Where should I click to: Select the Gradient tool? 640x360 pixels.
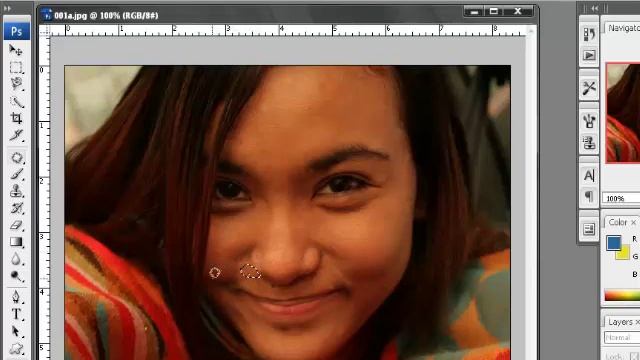[x=16, y=242]
